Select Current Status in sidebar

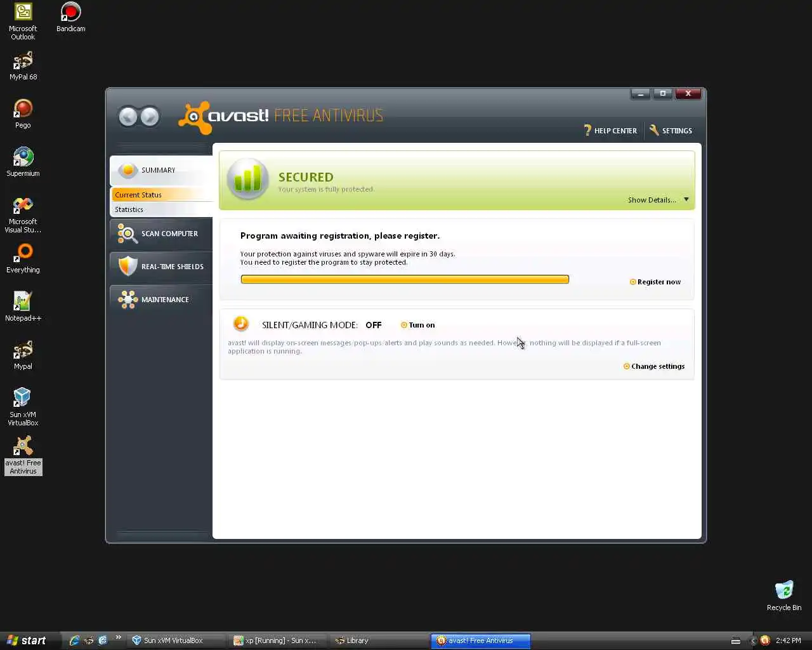(161, 195)
